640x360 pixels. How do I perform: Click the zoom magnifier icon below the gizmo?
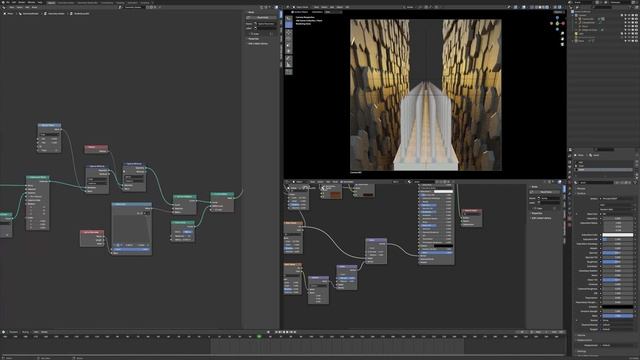click(x=562, y=33)
